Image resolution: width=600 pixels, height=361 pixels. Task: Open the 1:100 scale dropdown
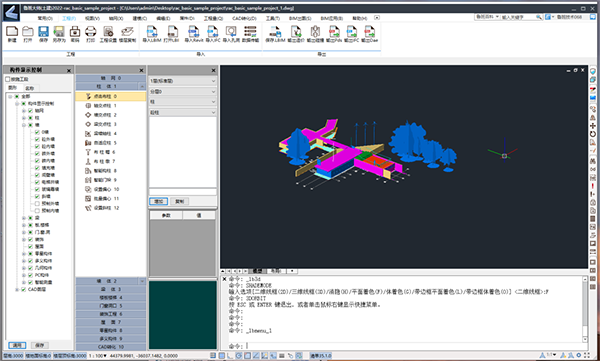pyautogui.click(x=98, y=356)
